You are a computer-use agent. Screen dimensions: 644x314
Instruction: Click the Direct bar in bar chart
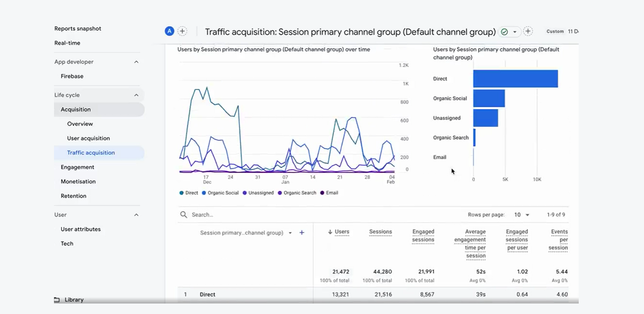click(515, 79)
